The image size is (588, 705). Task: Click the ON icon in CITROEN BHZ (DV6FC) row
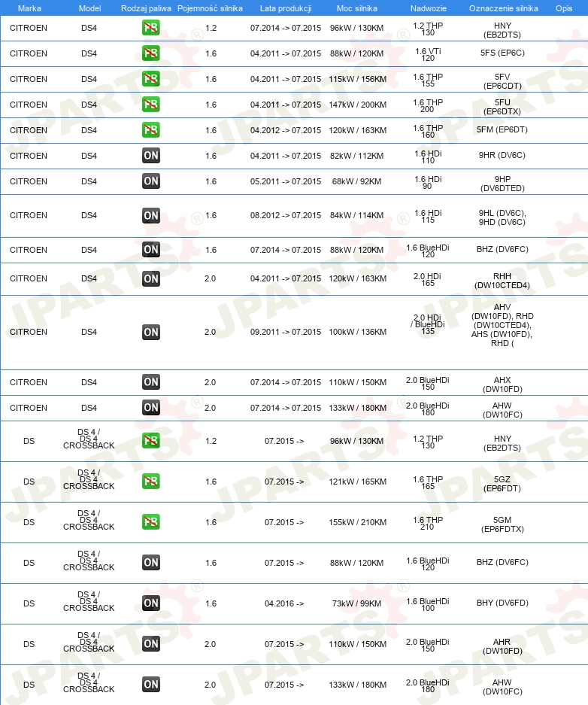(151, 250)
